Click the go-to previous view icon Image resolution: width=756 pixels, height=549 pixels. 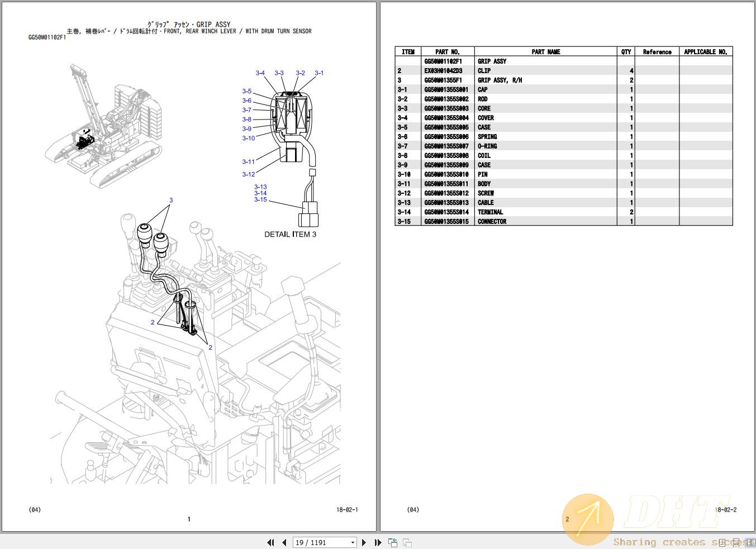click(x=393, y=542)
